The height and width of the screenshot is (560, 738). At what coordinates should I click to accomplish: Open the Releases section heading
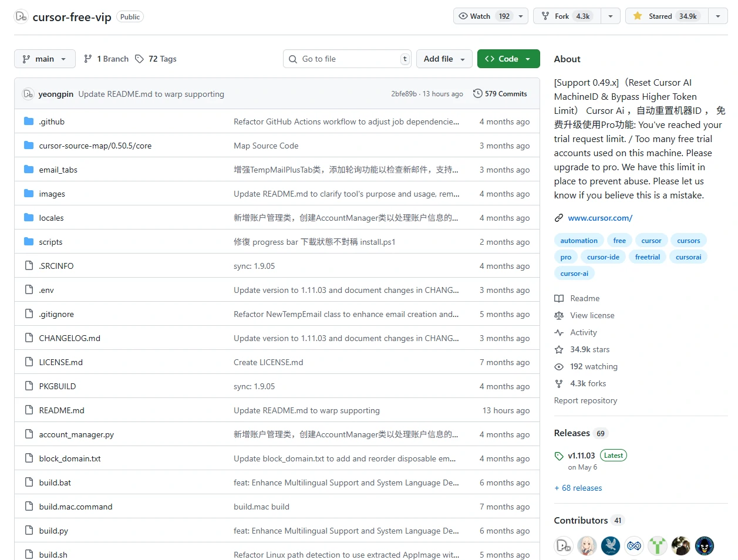coord(572,433)
